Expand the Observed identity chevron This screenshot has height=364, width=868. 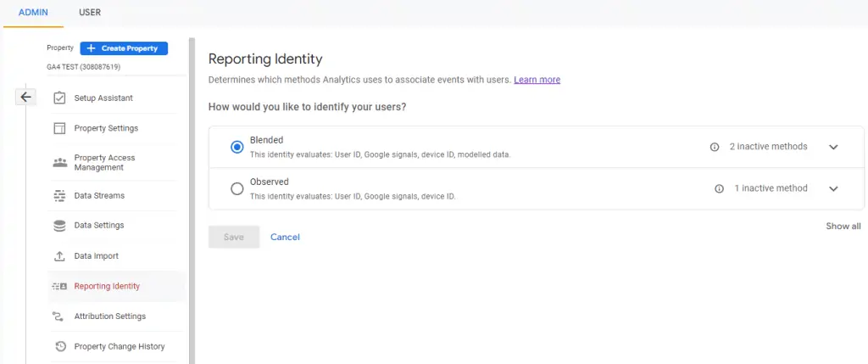click(834, 188)
